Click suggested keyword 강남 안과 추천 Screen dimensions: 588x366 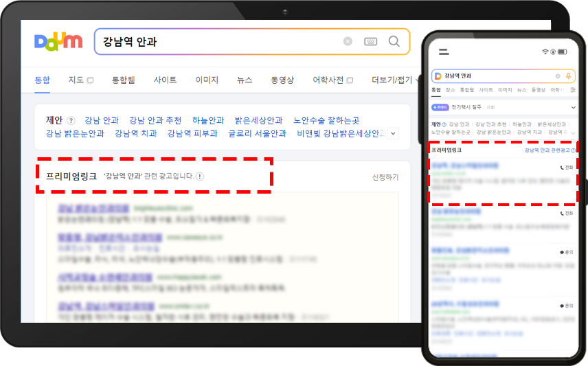pos(155,121)
